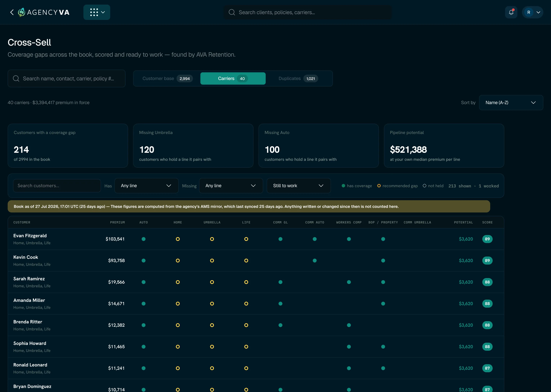Click Kevin Cook's Umbrella gap marker
The image size is (551, 392).
click(212, 261)
